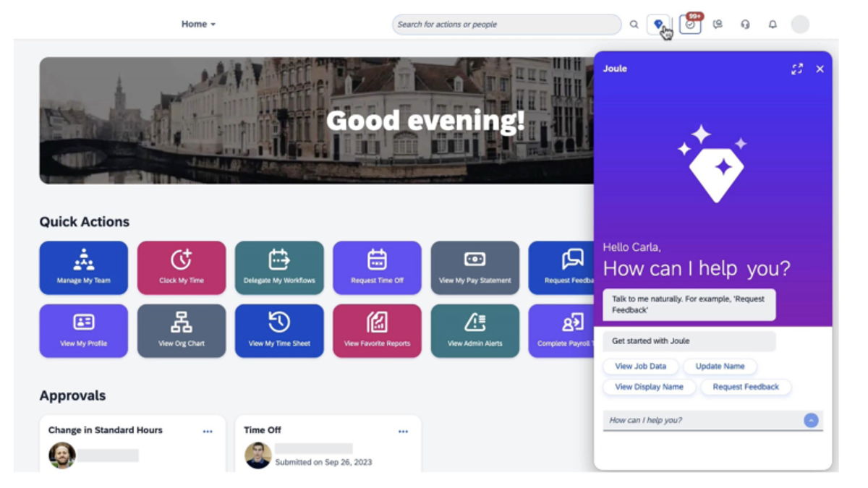Click the Quick Actions heading
The width and height of the screenshot is (868, 488).
pyautogui.click(x=85, y=222)
